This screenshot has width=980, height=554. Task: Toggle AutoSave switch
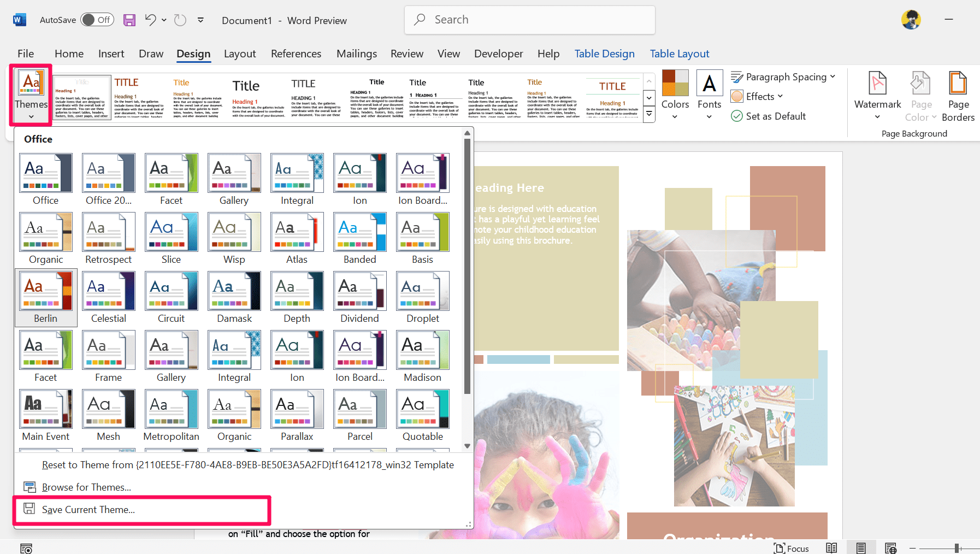97,20
